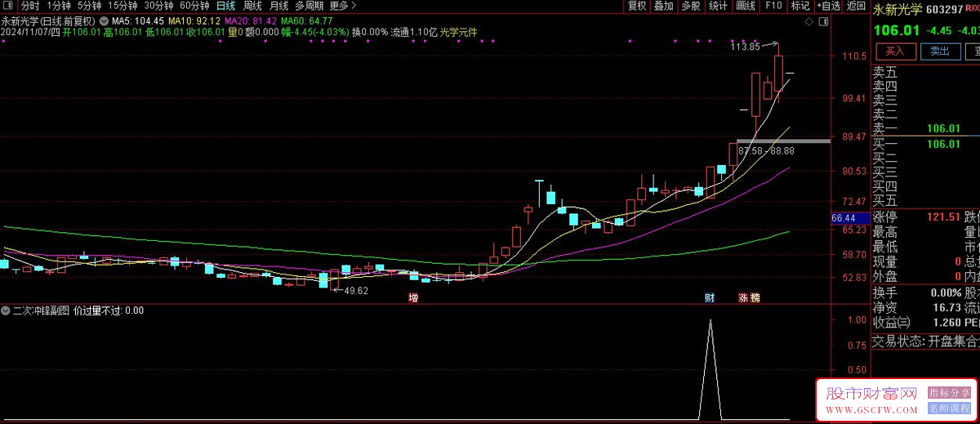Open the 复权 adjustment menu
980x424 pixels.
click(x=638, y=6)
